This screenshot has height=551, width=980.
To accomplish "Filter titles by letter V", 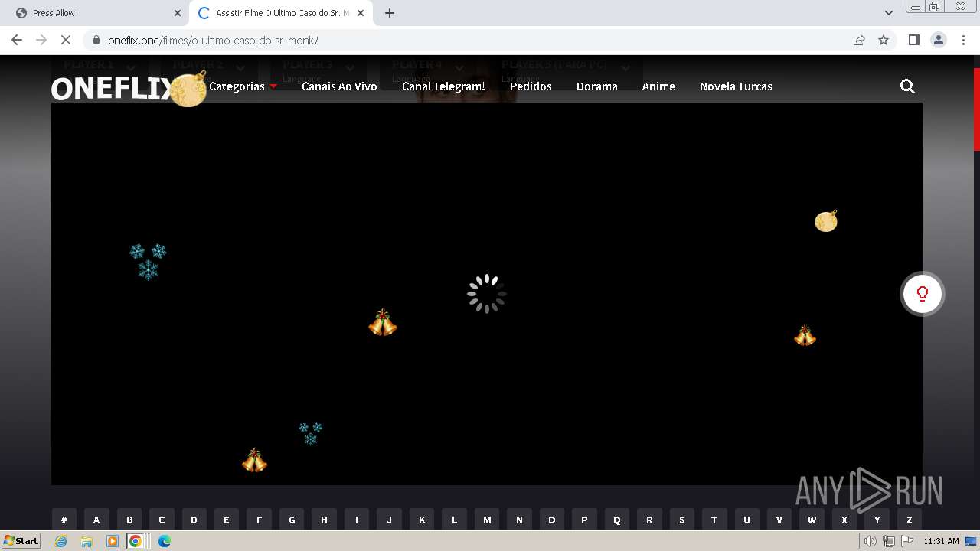I will tap(779, 520).
